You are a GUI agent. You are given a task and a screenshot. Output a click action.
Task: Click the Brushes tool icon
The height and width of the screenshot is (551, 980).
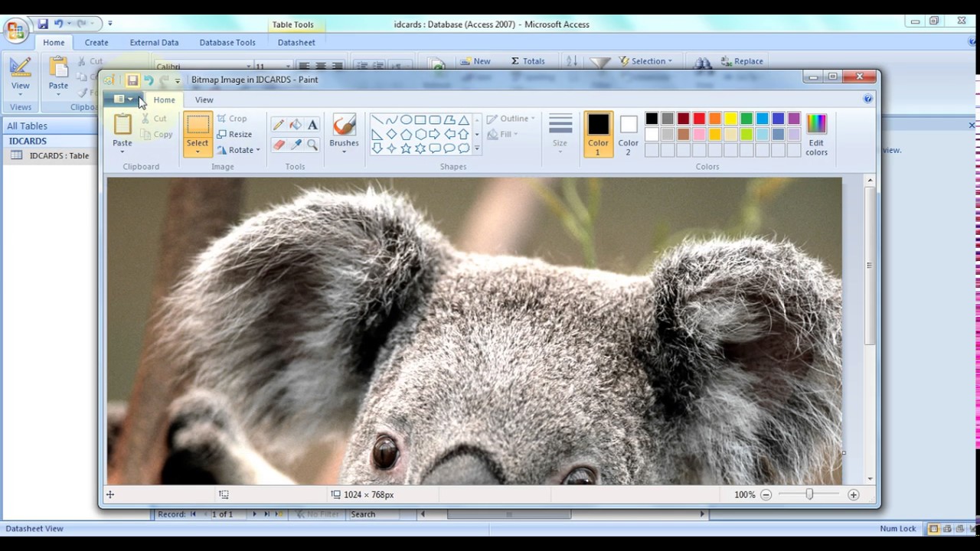tap(344, 126)
